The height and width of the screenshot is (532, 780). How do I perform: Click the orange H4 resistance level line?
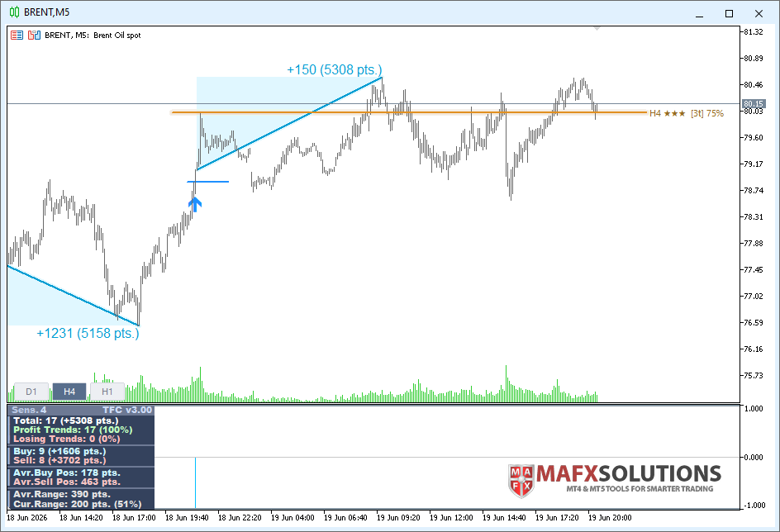(408, 113)
